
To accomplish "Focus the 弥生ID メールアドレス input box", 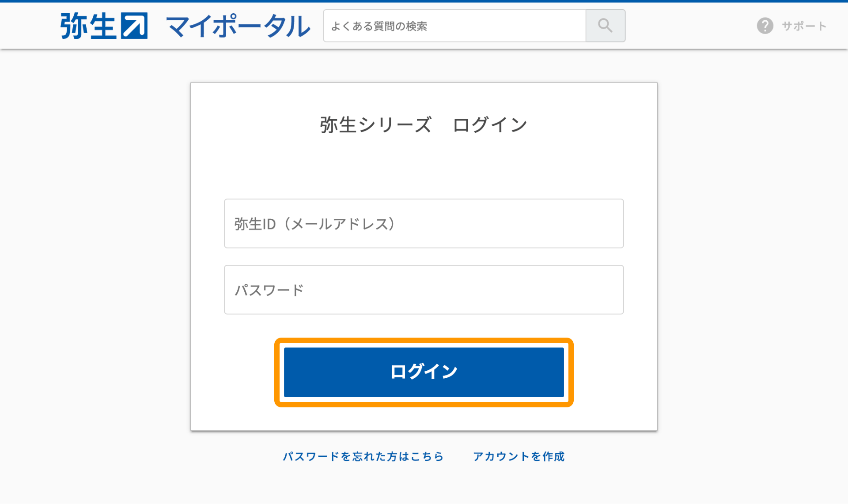I will (x=423, y=224).
